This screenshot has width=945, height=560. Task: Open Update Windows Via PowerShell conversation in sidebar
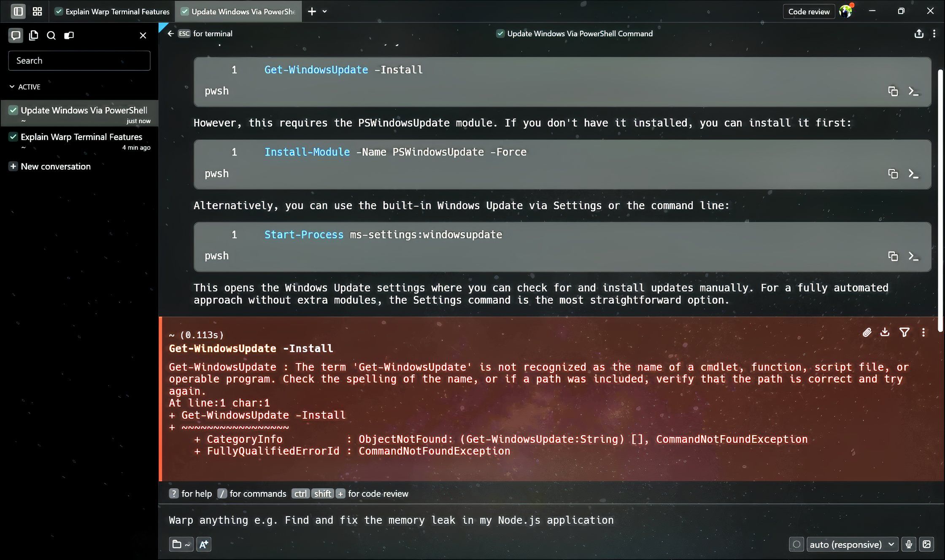(x=79, y=113)
